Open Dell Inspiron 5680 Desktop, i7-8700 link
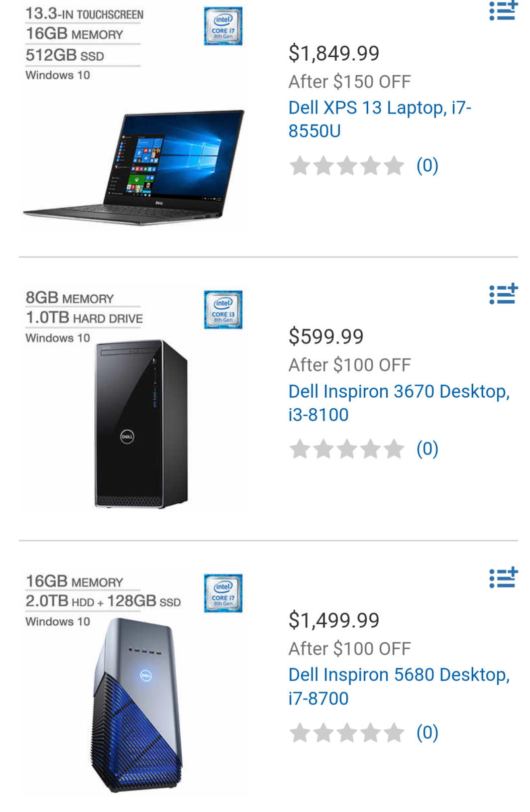This screenshot has width=530, height=812. 399,687
